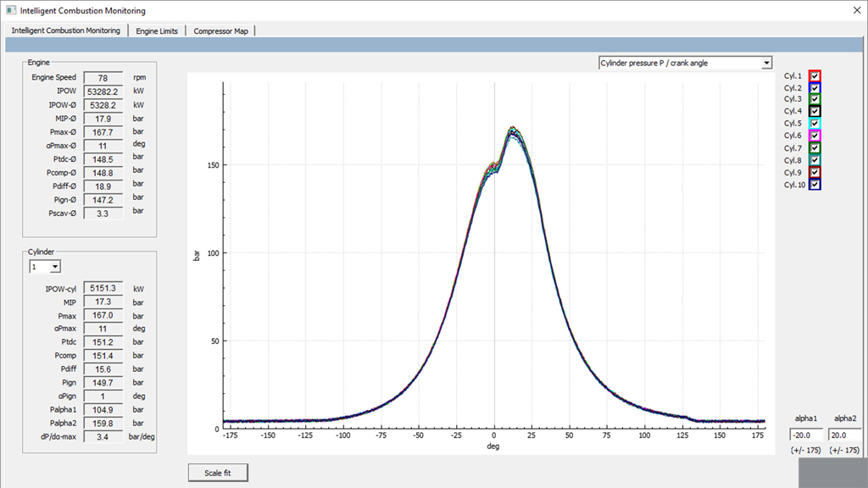Viewport: 868px width, 488px height.
Task: Select the IPOW-Ø value 5328.2
Action: (103, 105)
